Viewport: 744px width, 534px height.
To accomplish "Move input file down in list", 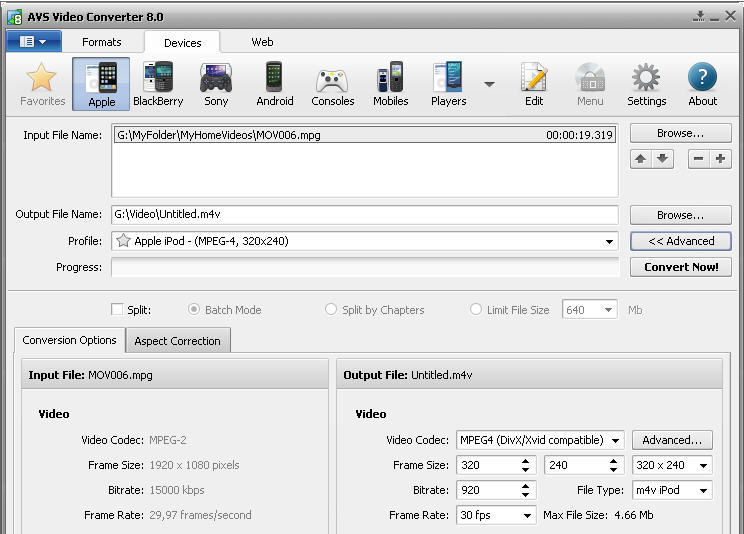I will (x=662, y=159).
